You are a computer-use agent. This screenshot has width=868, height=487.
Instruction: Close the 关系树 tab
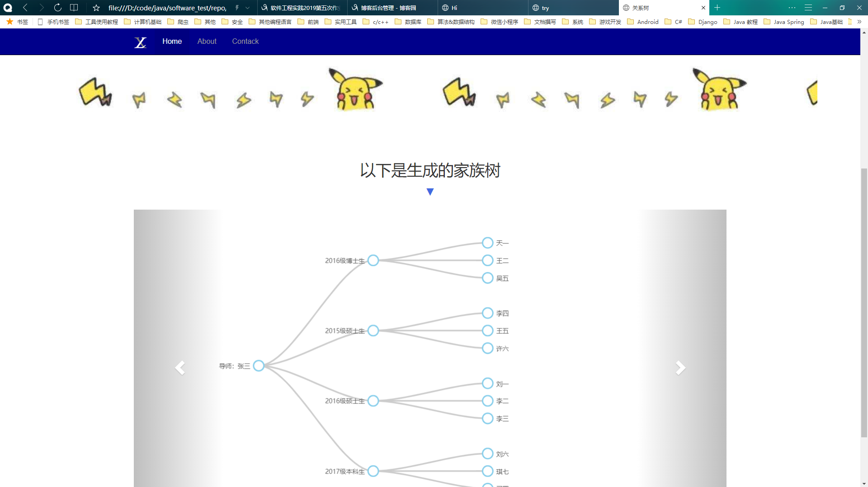pyautogui.click(x=703, y=8)
